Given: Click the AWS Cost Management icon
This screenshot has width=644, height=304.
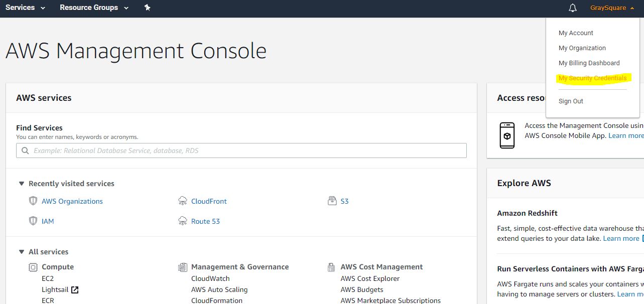Looking at the screenshot, I should 331,266.
